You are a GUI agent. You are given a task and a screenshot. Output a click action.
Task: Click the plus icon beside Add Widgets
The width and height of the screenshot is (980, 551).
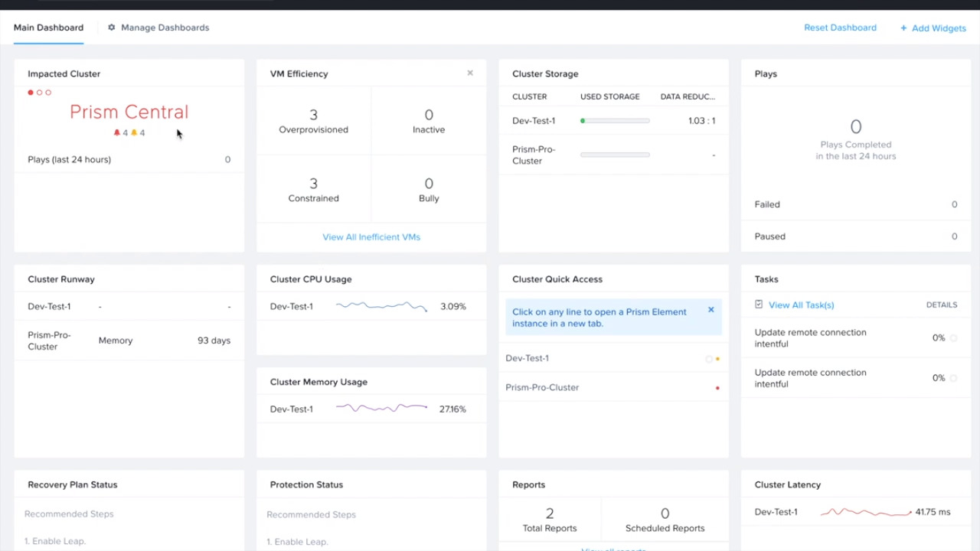click(903, 28)
